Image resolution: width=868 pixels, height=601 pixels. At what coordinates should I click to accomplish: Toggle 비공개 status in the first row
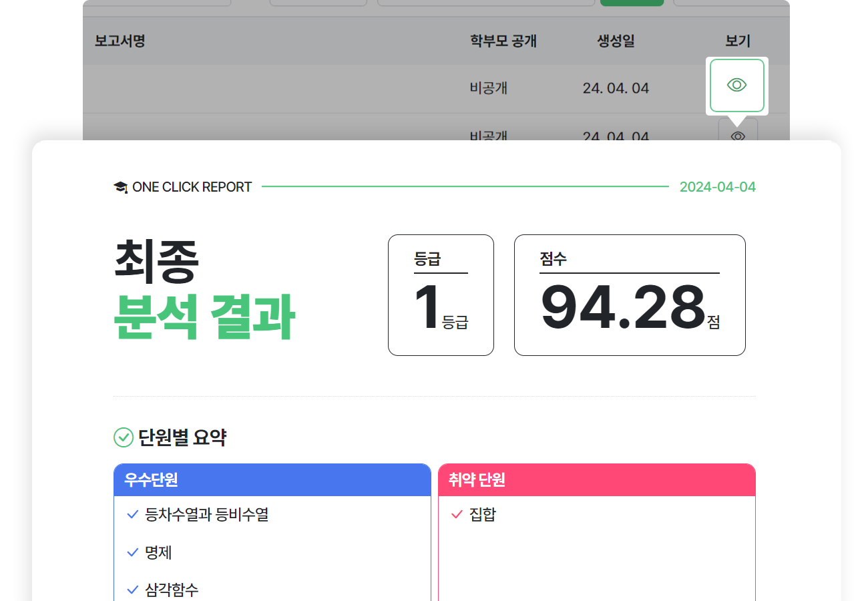pos(489,88)
